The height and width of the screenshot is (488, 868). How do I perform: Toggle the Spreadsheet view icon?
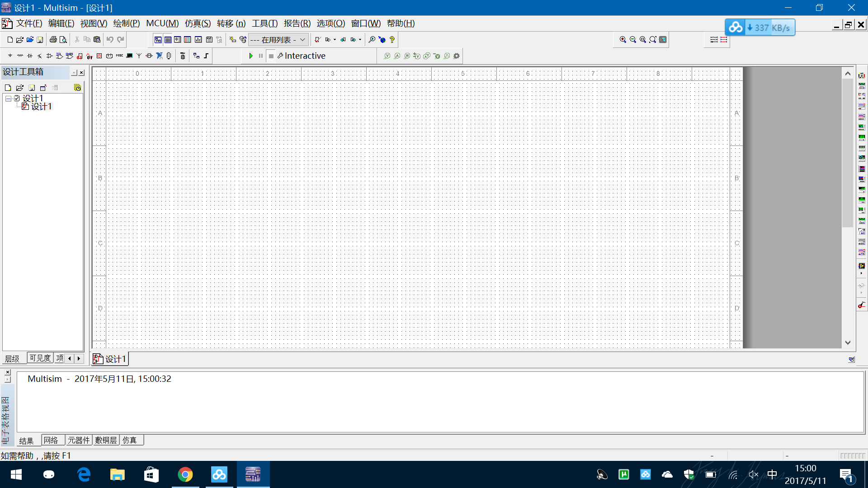(x=168, y=40)
